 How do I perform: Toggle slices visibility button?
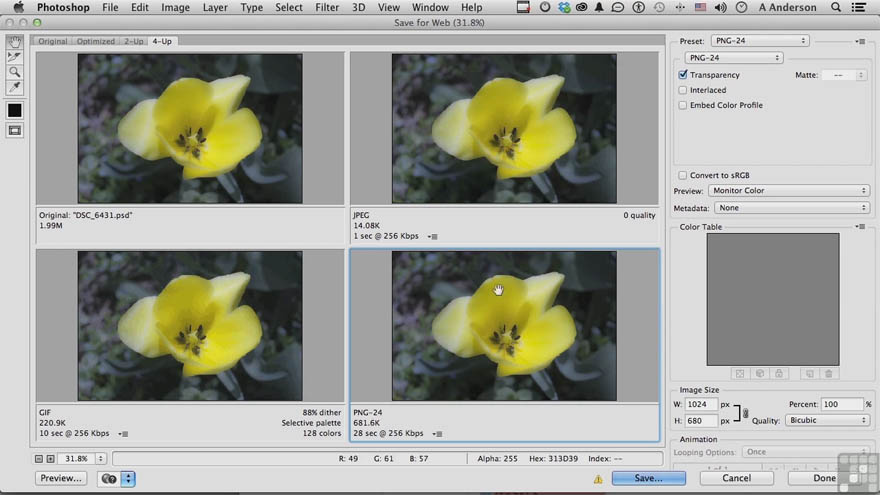click(x=15, y=131)
